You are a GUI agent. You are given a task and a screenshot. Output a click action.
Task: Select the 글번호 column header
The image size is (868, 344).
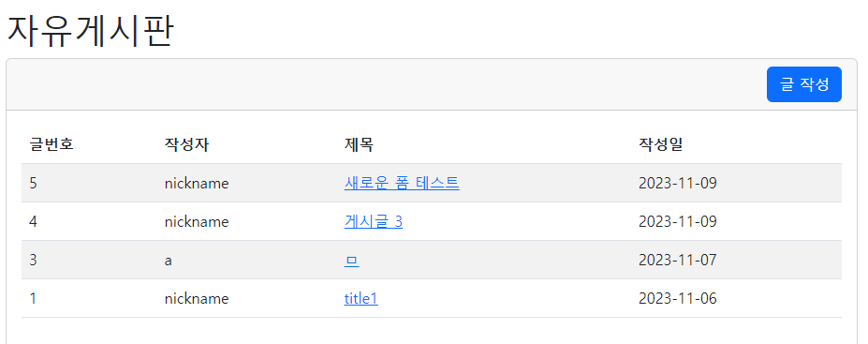[51, 144]
